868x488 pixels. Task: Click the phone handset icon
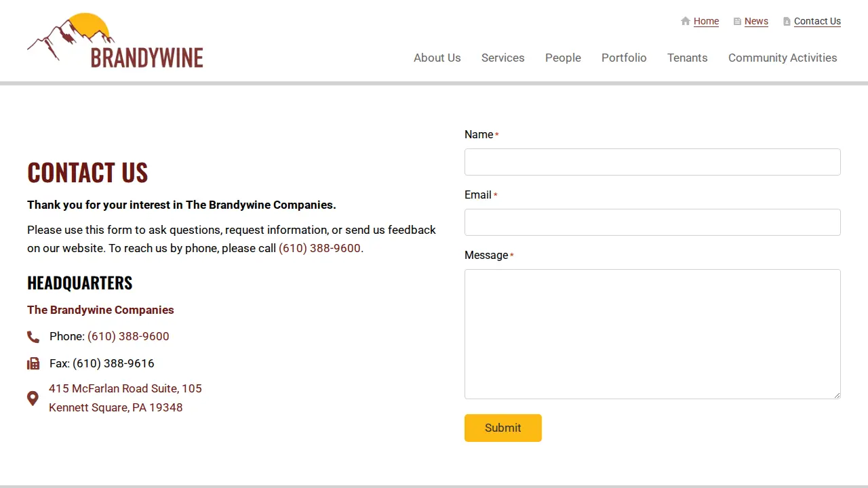point(33,337)
